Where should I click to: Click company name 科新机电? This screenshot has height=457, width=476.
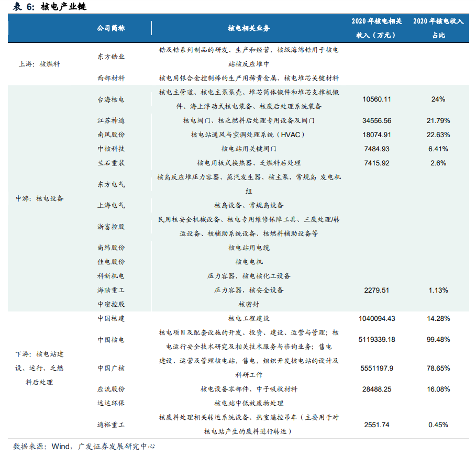pyautogui.click(x=111, y=276)
